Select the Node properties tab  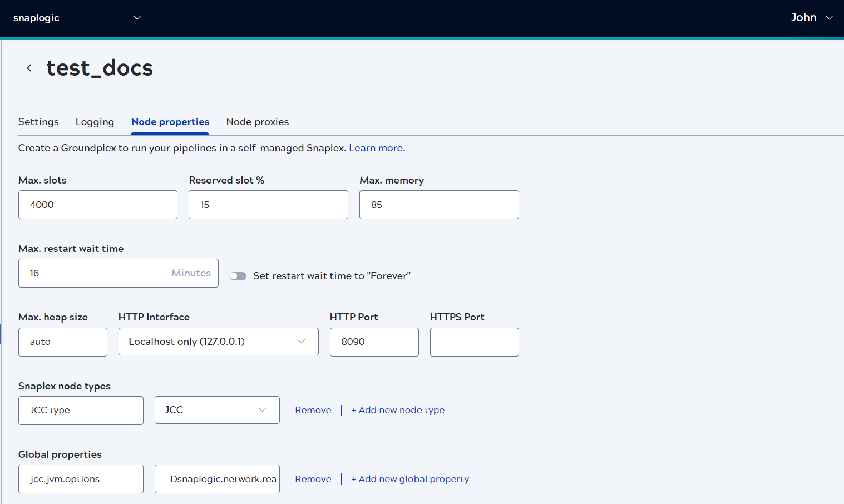170,122
